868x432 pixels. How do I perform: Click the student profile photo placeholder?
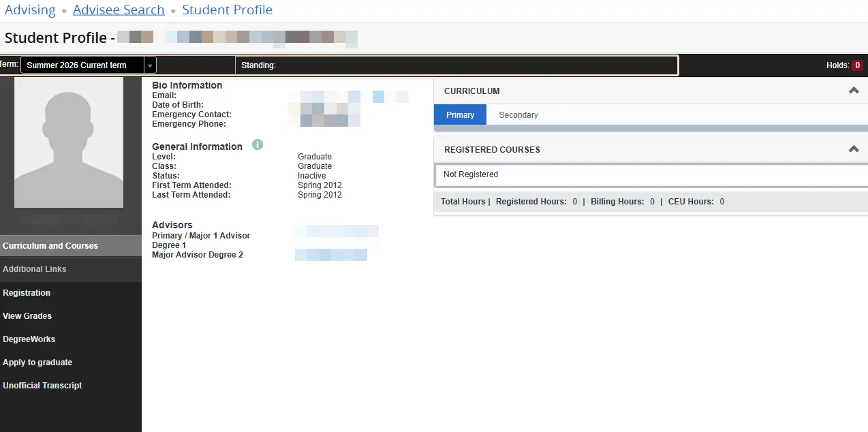point(69,142)
